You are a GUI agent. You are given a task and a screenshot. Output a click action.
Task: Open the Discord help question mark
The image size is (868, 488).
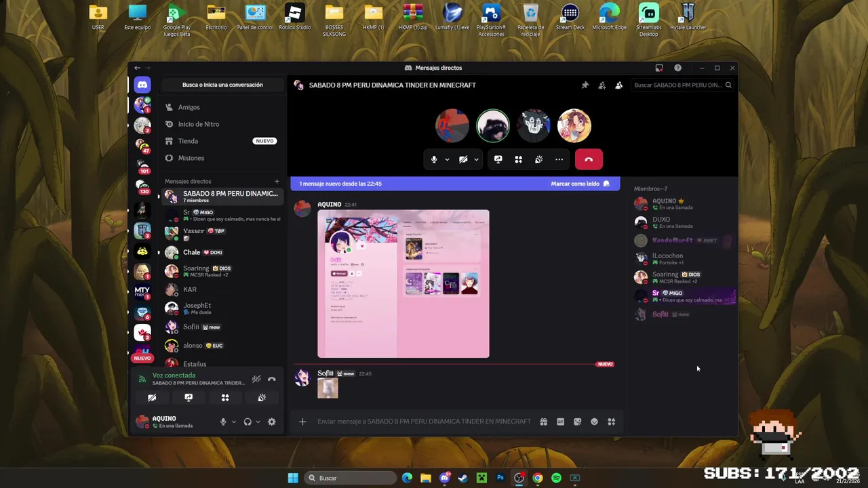(x=677, y=68)
